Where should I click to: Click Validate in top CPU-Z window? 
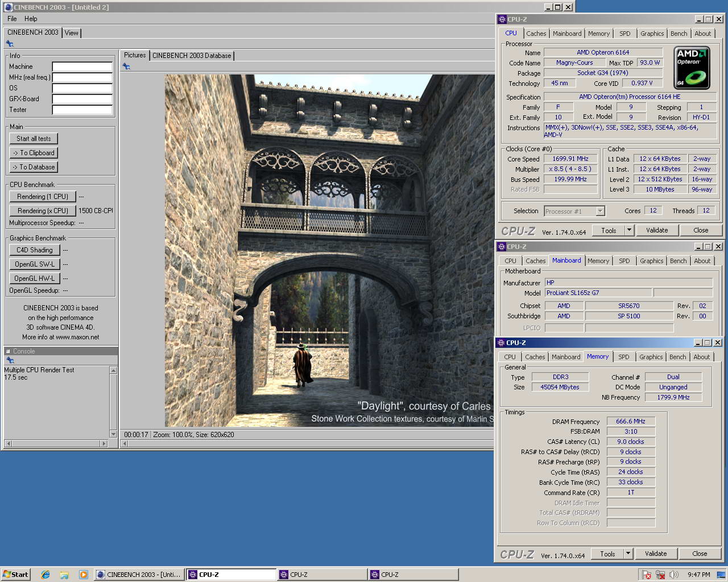657,230
